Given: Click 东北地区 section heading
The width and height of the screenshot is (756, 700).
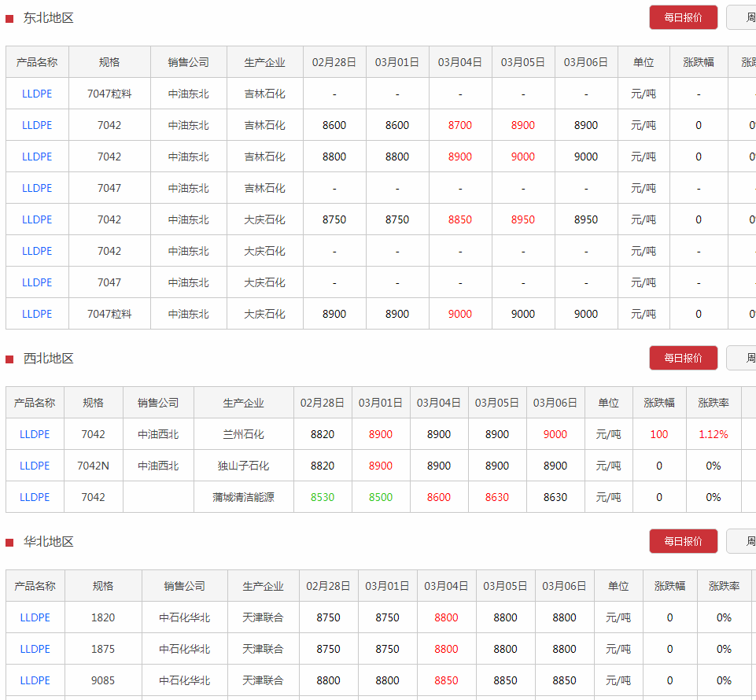Looking at the screenshot, I should coord(48,18).
